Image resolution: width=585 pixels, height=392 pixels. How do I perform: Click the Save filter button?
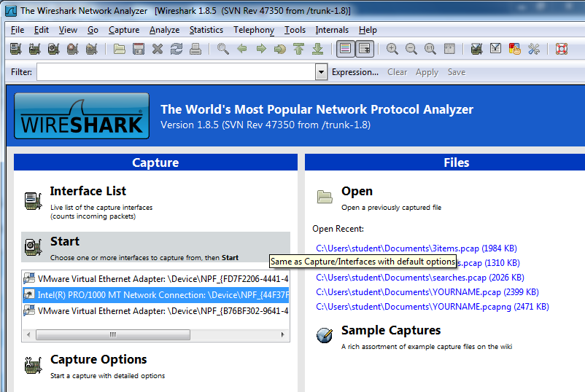tap(457, 72)
